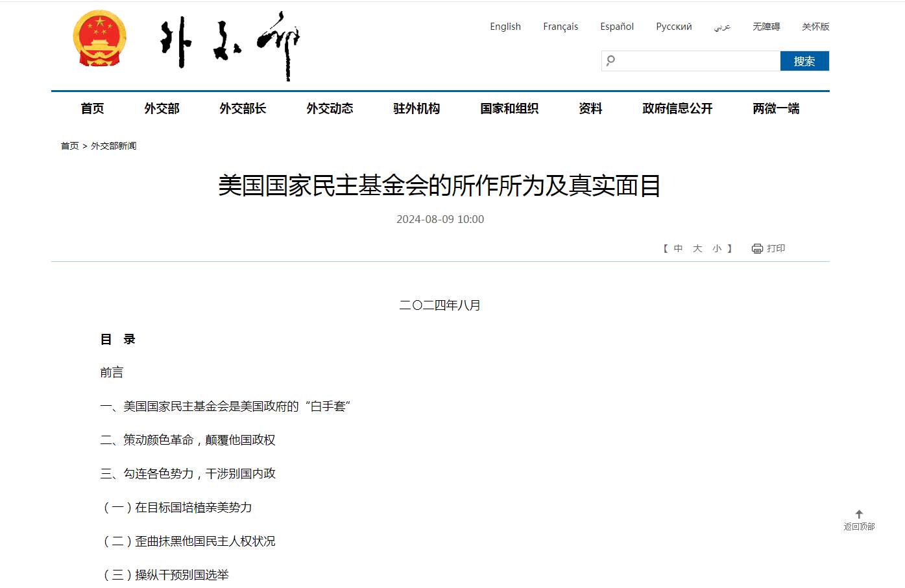Open the 国家和组织 navigation menu
The width and height of the screenshot is (905, 588).
[509, 108]
